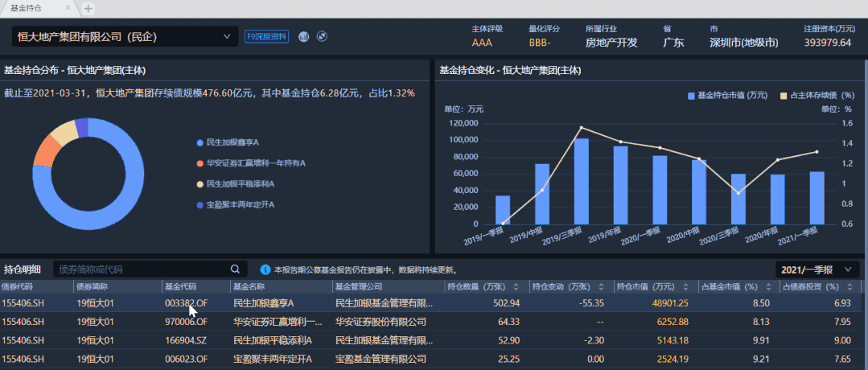Click 民生加银鑫享A in fund name column
Screen dimensions: 868x370
pyautogui.click(x=264, y=303)
